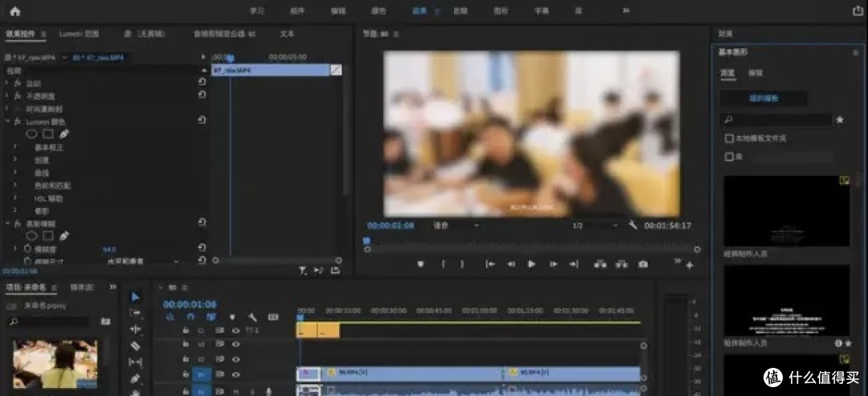Toggle the 库 checkbox

730,157
